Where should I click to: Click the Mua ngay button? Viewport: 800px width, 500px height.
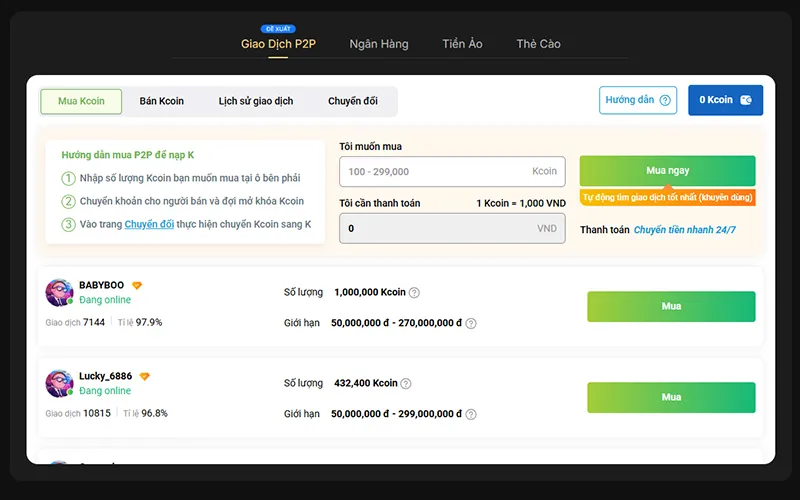click(x=667, y=170)
